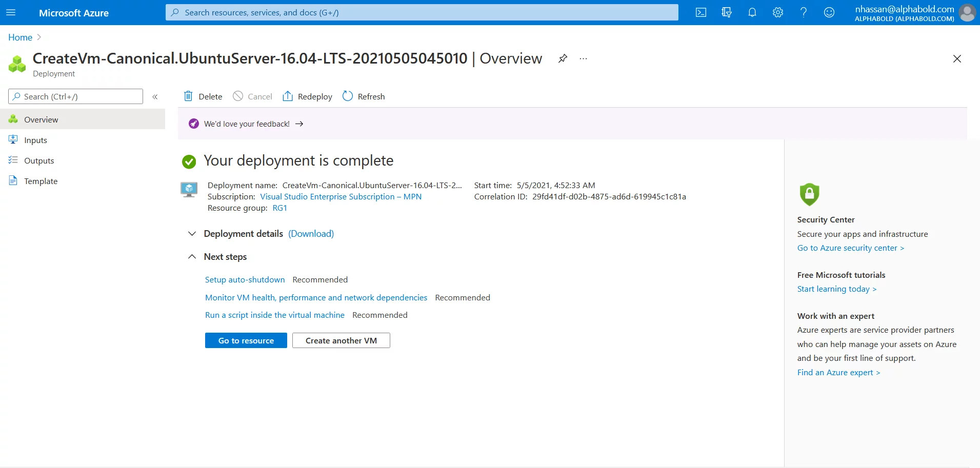This screenshot has height=468, width=980.
Task: Click Go to resource button
Action: [x=246, y=340]
